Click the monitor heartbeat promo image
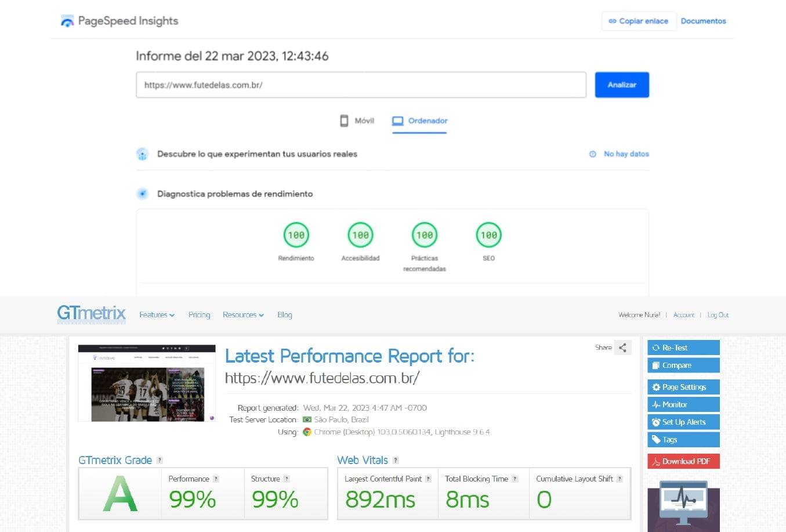This screenshot has height=532, width=786. click(x=683, y=506)
